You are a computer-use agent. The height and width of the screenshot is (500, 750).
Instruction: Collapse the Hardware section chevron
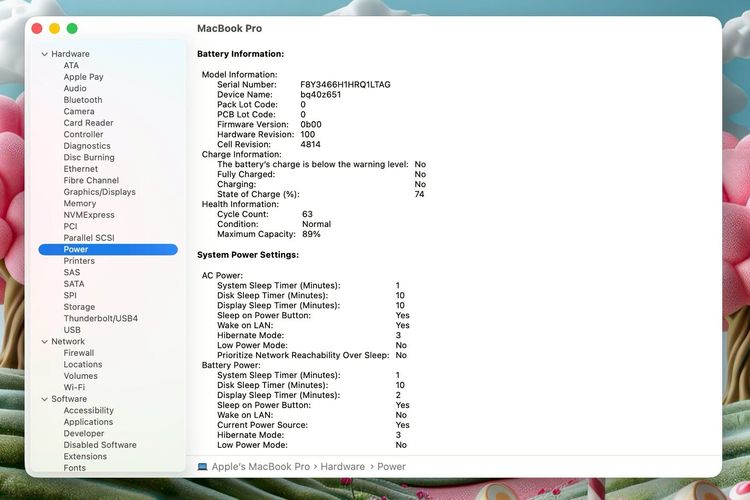coord(44,54)
